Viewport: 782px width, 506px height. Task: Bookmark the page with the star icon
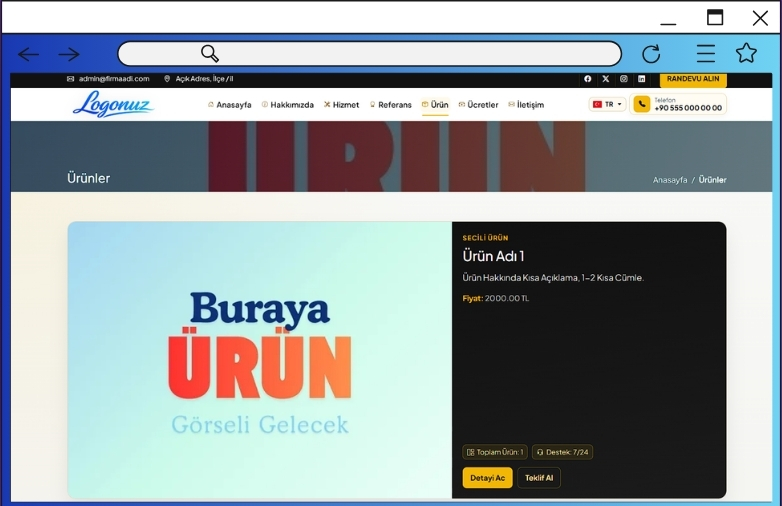tap(746, 53)
